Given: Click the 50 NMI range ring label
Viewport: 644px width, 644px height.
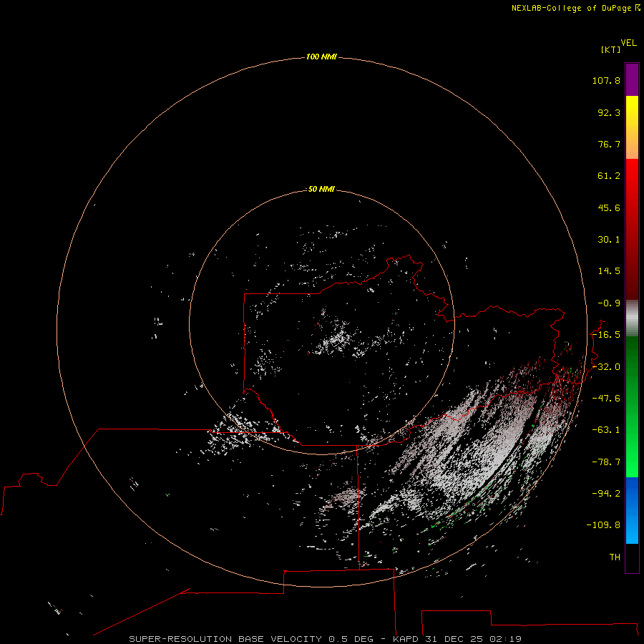Looking at the screenshot, I should (x=321, y=189).
